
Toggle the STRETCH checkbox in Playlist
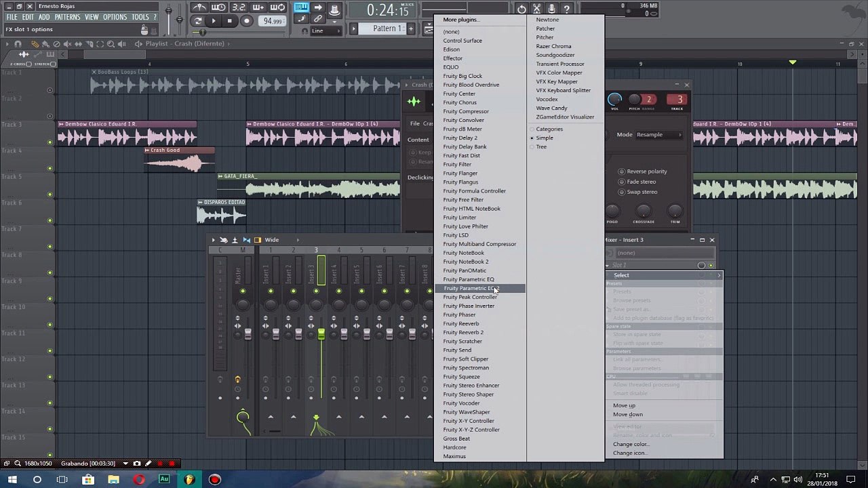tap(54, 64)
